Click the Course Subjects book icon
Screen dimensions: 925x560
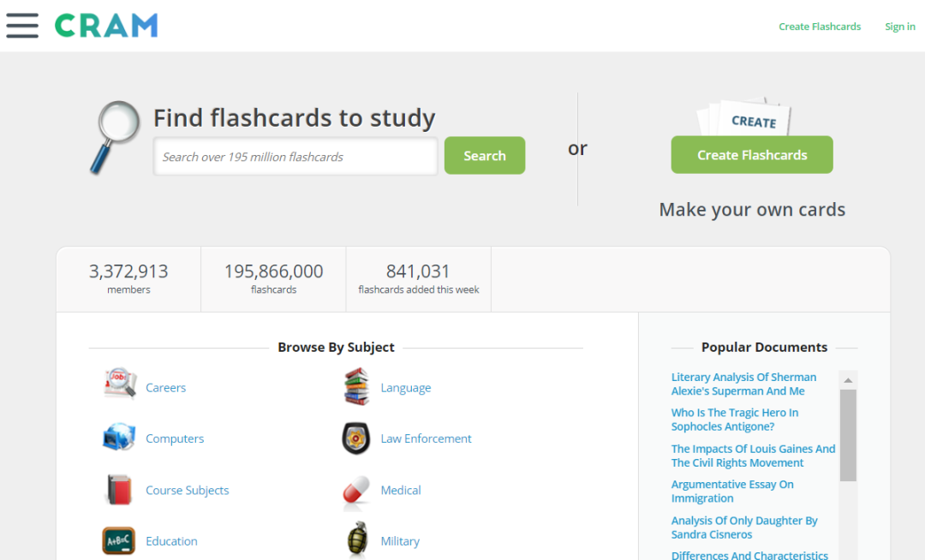pos(118,489)
